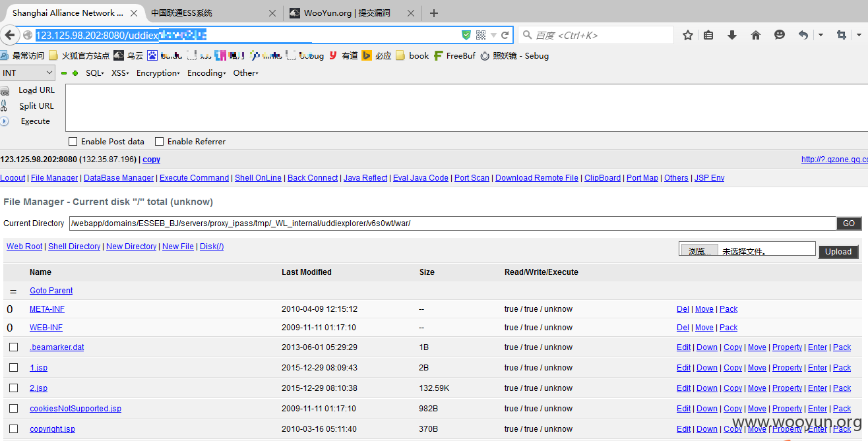Open the 乌云 bookmark
The height and width of the screenshot is (441, 868).
click(x=128, y=56)
